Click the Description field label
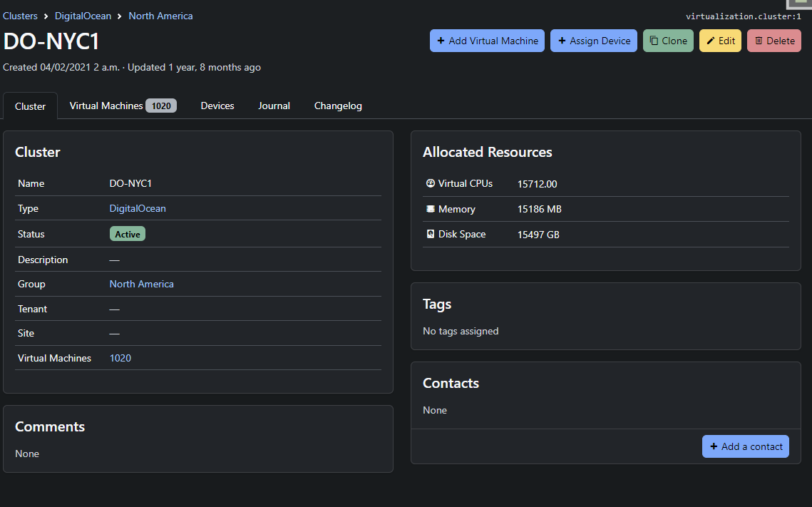 [43, 260]
